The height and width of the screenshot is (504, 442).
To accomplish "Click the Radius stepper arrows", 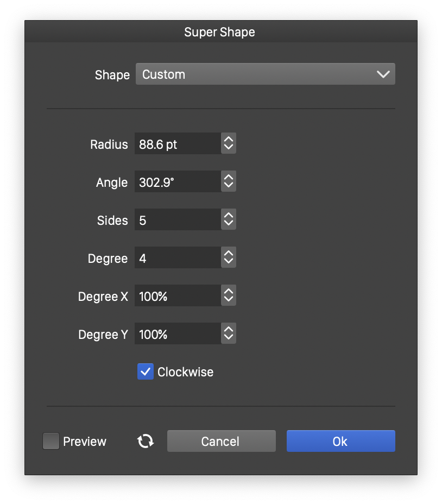I will pos(229,144).
